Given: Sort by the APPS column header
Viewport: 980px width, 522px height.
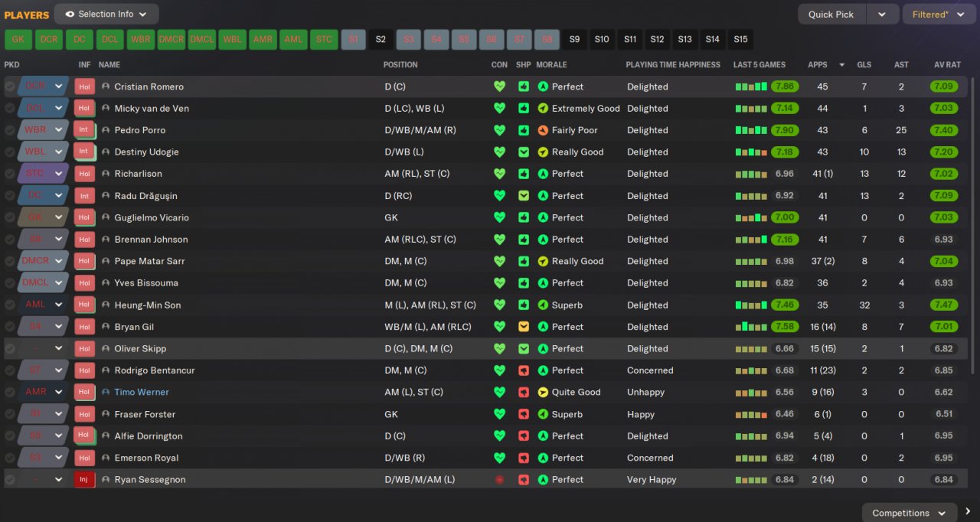Looking at the screenshot, I should pyautogui.click(x=818, y=65).
